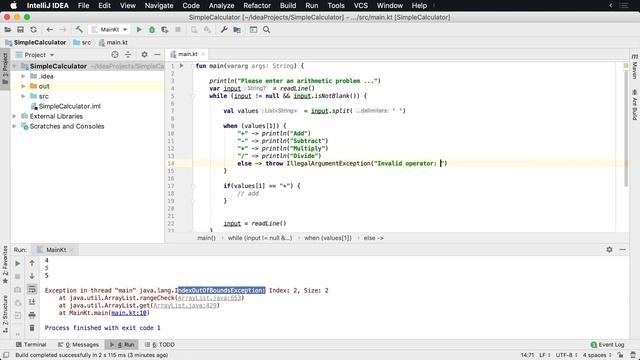
Task: Click the Open folder toolbar icon
Action: (7, 29)
